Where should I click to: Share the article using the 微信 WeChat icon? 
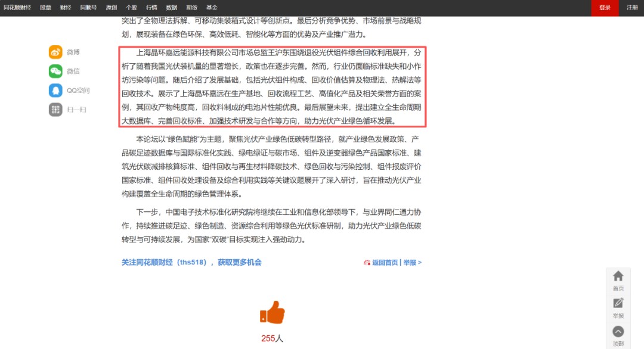(55, 71)
